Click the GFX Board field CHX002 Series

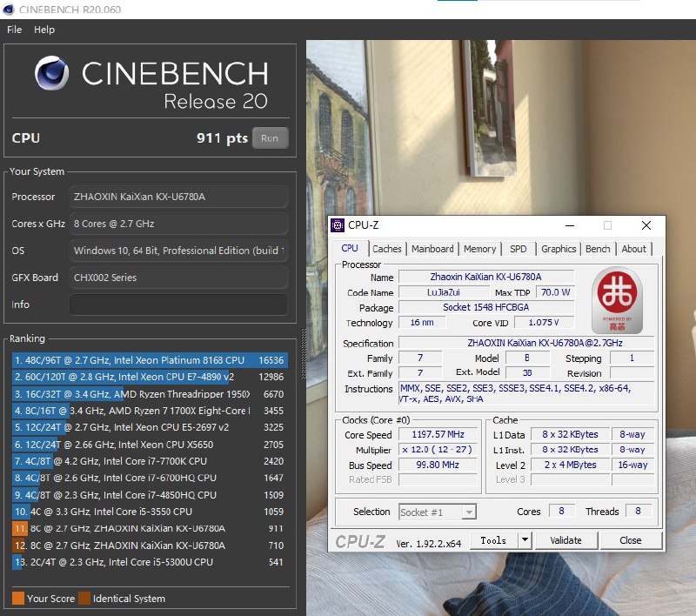(x=178, y=278)
